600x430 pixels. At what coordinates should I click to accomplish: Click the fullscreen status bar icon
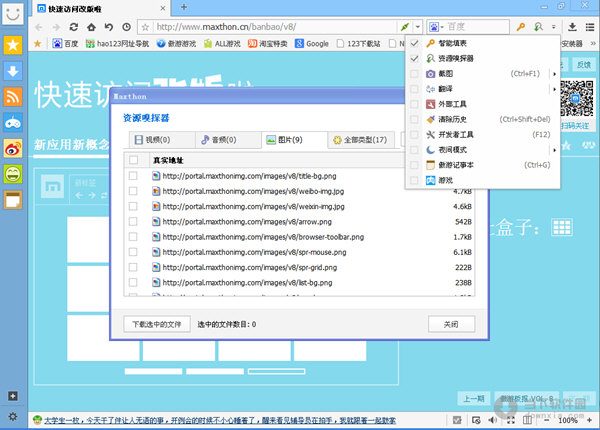510,420
